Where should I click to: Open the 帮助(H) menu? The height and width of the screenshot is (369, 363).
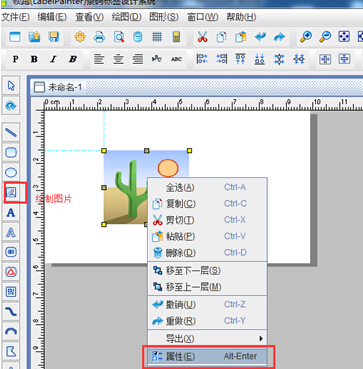[241, 17]
